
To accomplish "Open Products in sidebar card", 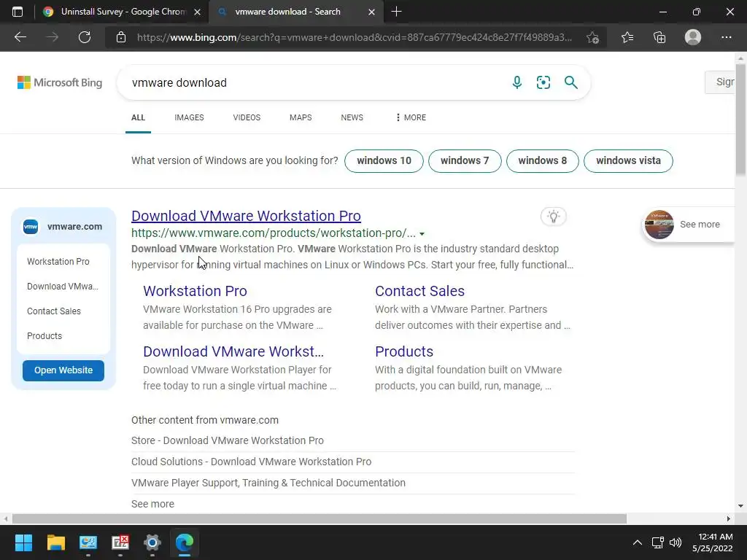I will click(x=44, y=335).
